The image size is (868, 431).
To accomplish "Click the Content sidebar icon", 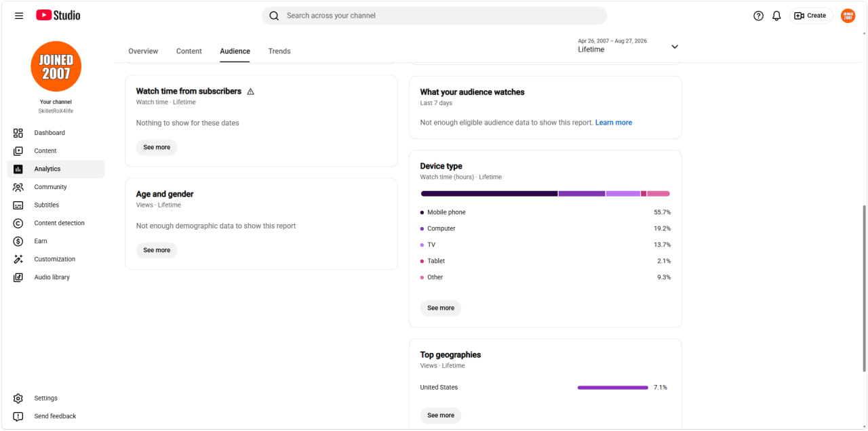I will tap(18, 151).
